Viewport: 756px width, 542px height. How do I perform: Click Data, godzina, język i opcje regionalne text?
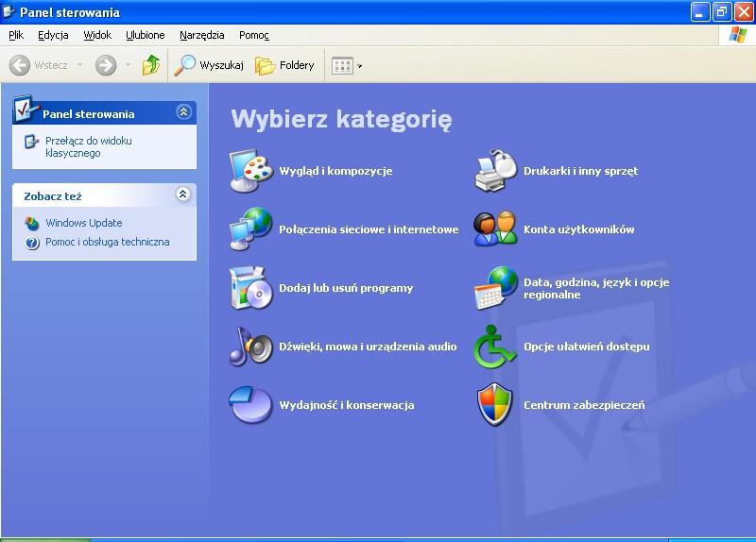596,288
